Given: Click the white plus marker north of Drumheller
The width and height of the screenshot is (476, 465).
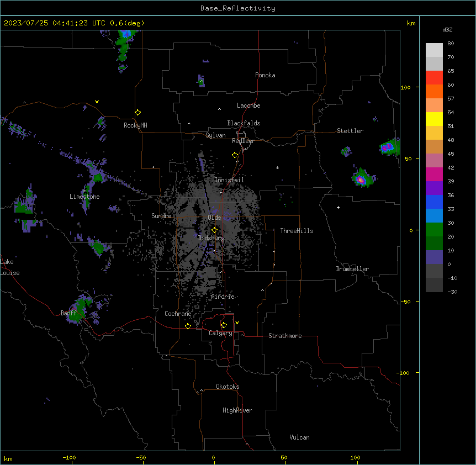Looking at the screenshot, I should [338, 207].
